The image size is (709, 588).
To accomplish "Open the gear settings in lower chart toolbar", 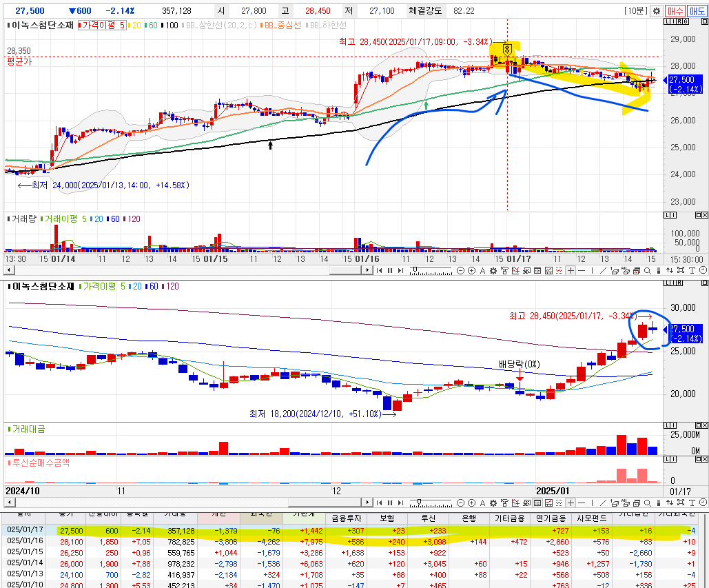I will coord(493,503).
